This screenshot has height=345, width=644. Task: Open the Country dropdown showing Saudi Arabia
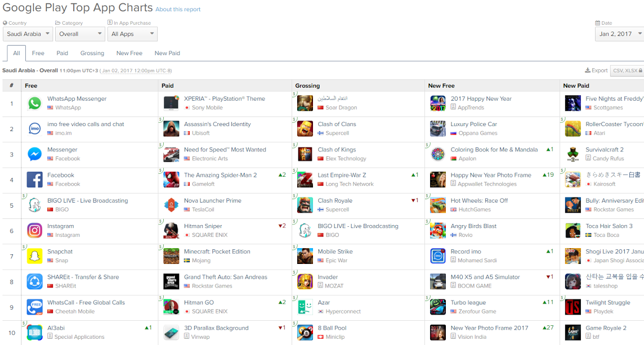[x=28, y=34]
